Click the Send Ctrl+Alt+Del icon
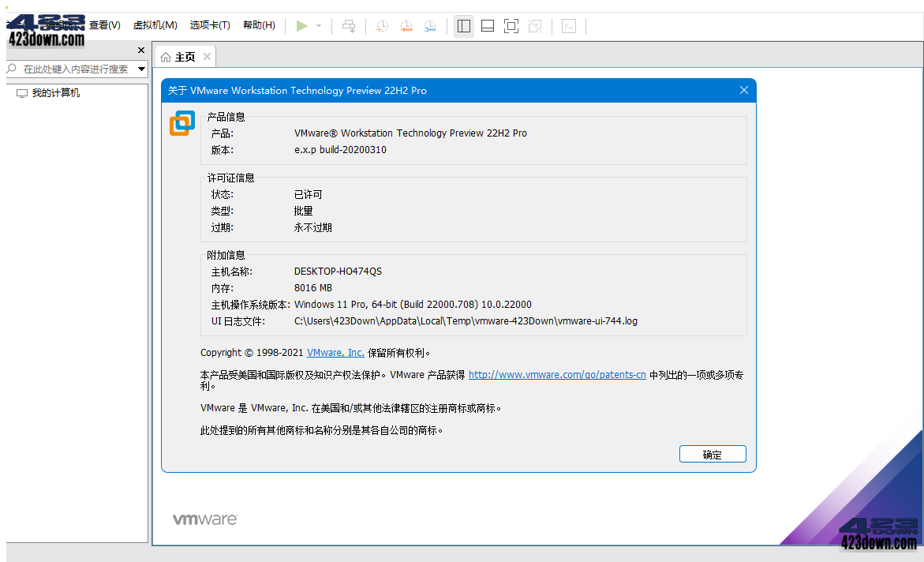This screenshot has width=924, height=562. 348,25
